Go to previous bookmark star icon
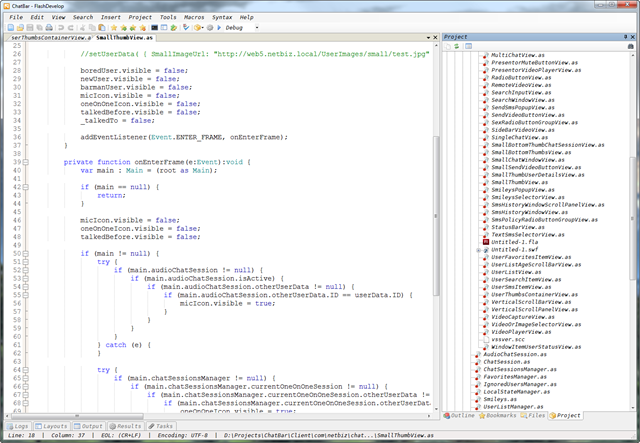Image resolution: width=640 pixels, height=443 pixels. (x=133, y=28)
